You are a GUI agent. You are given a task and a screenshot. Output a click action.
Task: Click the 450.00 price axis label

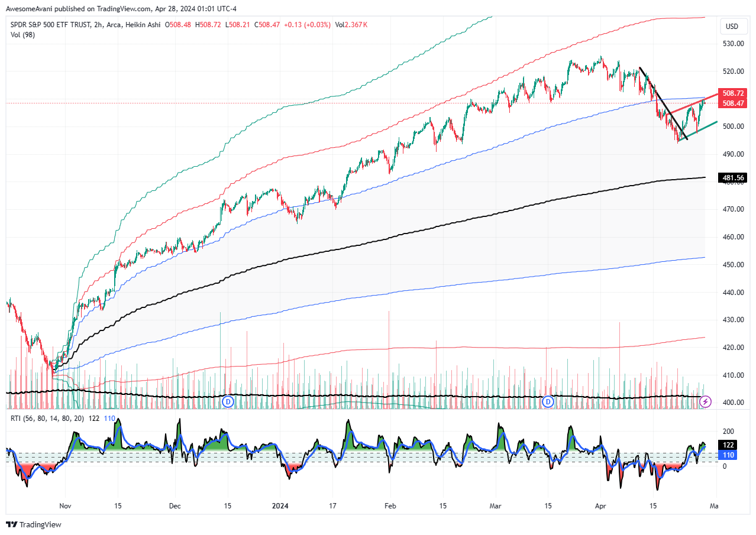coord(732,265)
